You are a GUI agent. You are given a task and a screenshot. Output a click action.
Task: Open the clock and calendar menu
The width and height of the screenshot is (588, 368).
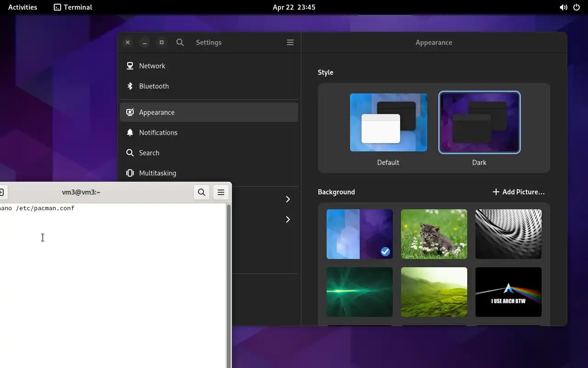(x=294, y=7)
